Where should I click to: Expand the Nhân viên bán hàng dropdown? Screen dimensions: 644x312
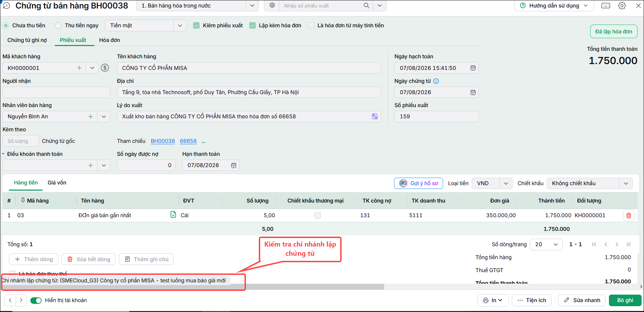(x=104, y=117)
